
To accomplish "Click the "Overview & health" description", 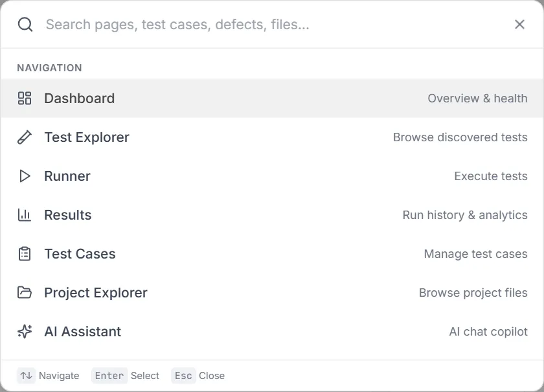I will click(x=477, y=98).
